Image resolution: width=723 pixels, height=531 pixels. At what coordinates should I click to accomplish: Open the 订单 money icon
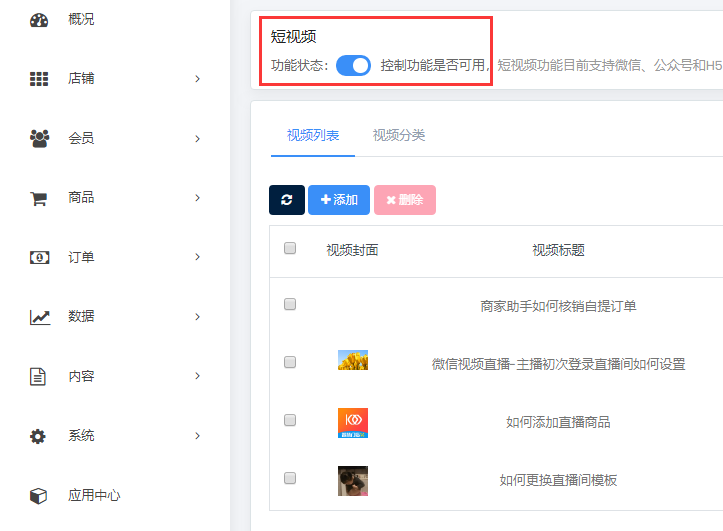pos(39,257)
